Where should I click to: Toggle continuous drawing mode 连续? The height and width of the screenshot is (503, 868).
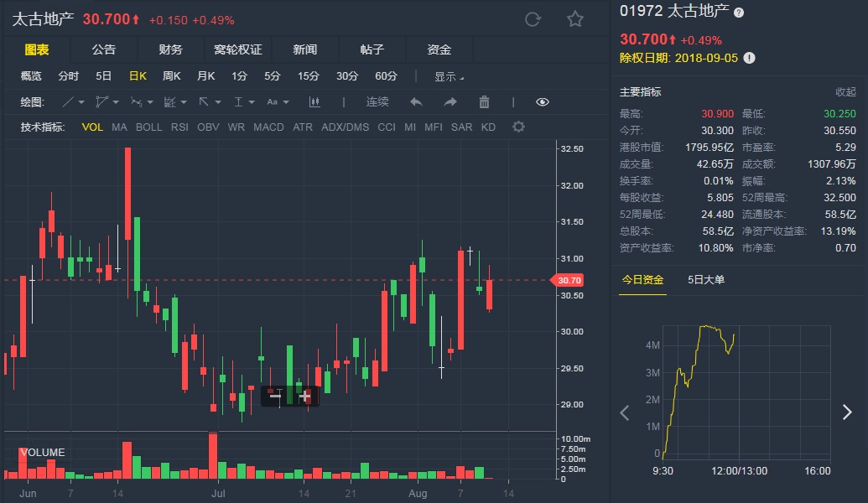point(377,101)
